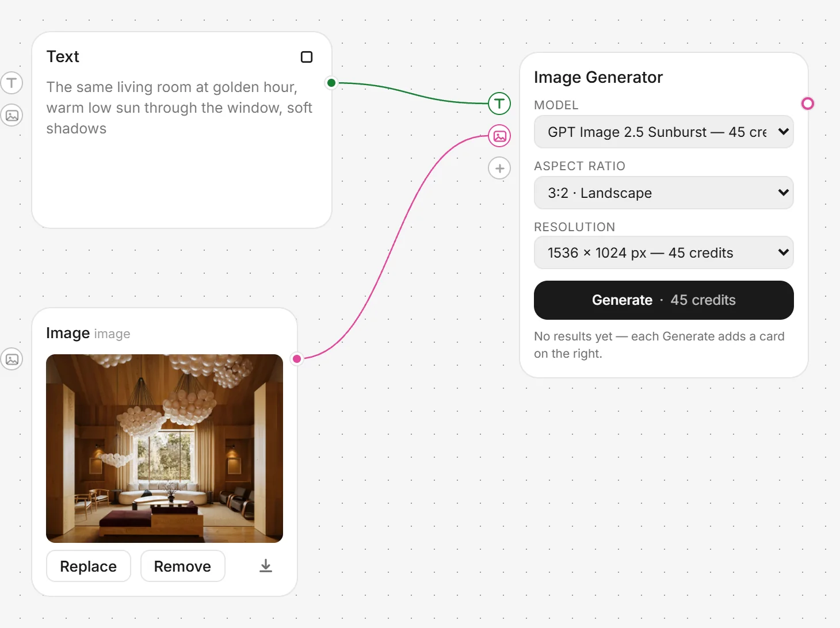Click the "Image Generator" node title
This screenshot has height=628, width=840.
(598, 77)
